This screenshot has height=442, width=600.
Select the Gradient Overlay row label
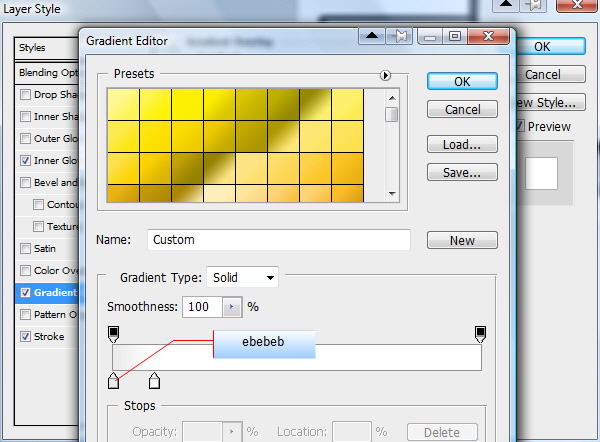[x=56, y=293]
